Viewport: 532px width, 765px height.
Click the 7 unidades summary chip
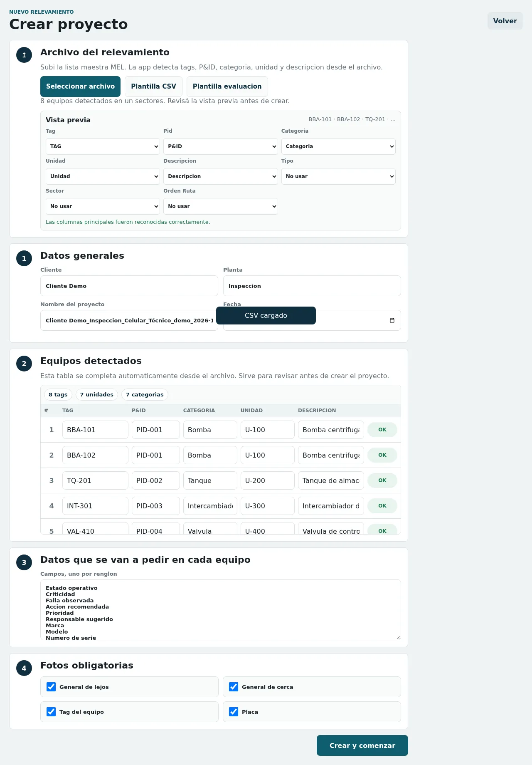tap(97, 394)
